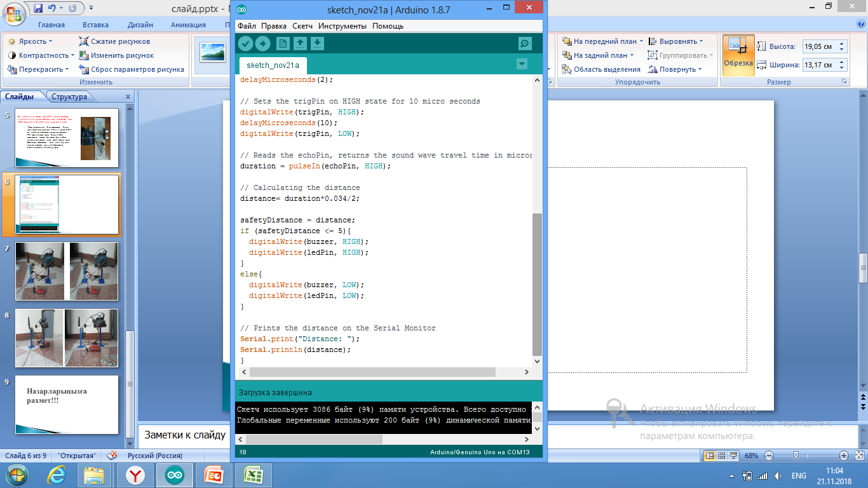This screenshot has width=868, height=488.
Task: Open Excel from the taskbar
Action: coord(252,475)
